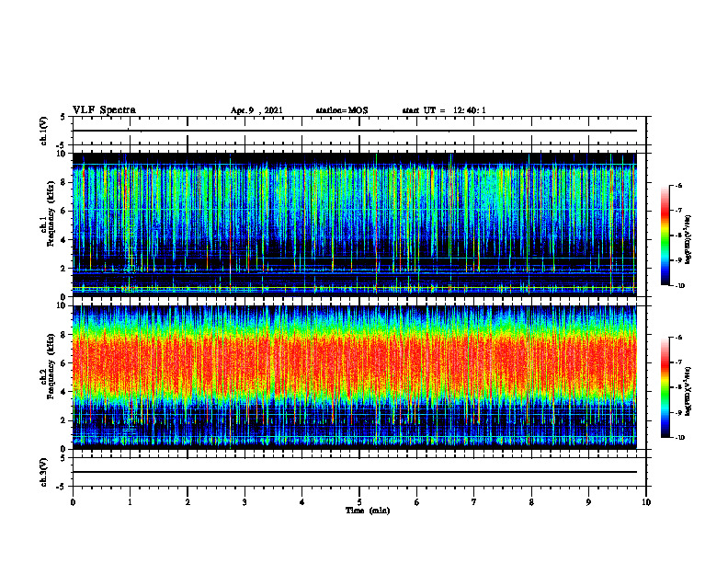Click the "5" minute tick label on time axis
This screenshot has height=563, width=728.
(x=359, y=502)
